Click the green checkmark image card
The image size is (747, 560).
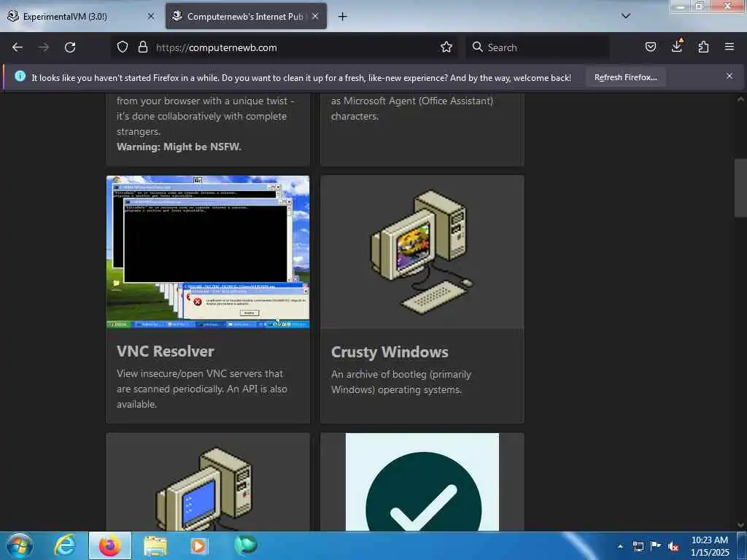tap(422, 482)
